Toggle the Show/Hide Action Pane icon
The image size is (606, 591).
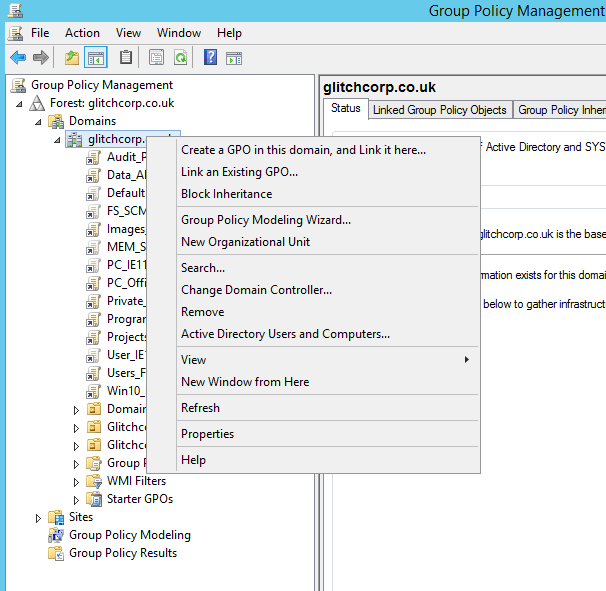[234, 58]
